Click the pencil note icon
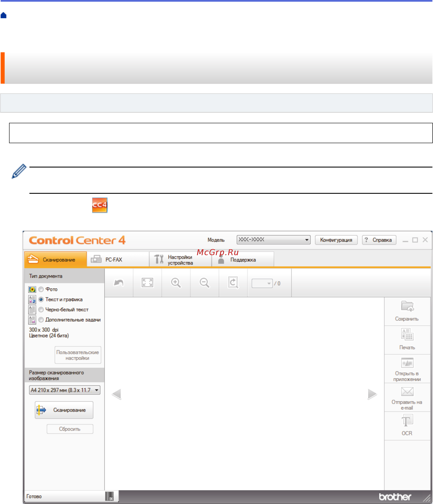The height and width of the screenshot is (504, 433). coord(19,171)
